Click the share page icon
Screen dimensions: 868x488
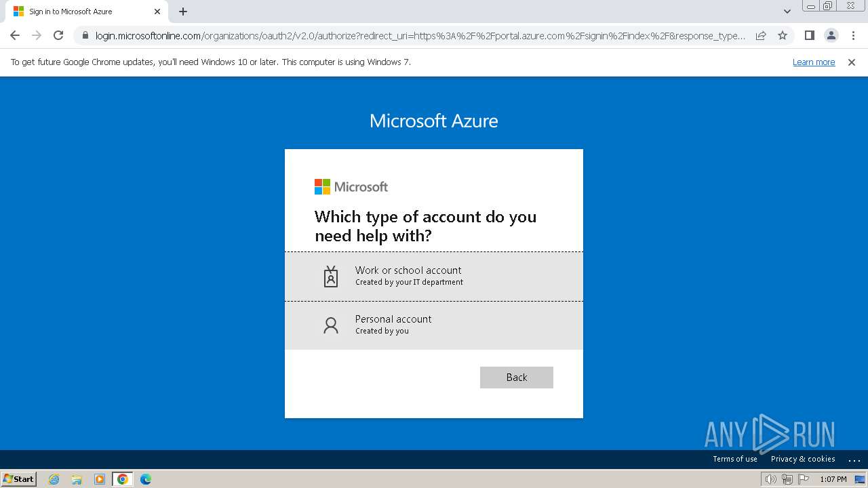tap(761, 35)
